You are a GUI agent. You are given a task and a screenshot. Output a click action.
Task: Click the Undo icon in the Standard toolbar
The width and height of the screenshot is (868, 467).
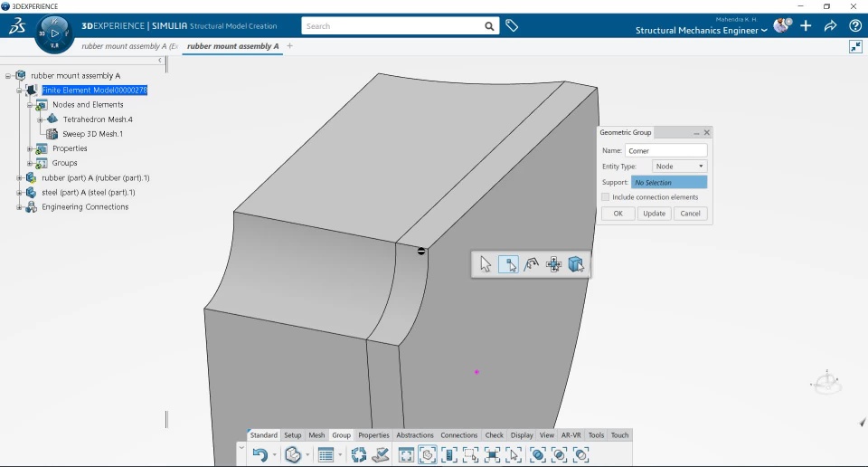click(x=259, y=455)
